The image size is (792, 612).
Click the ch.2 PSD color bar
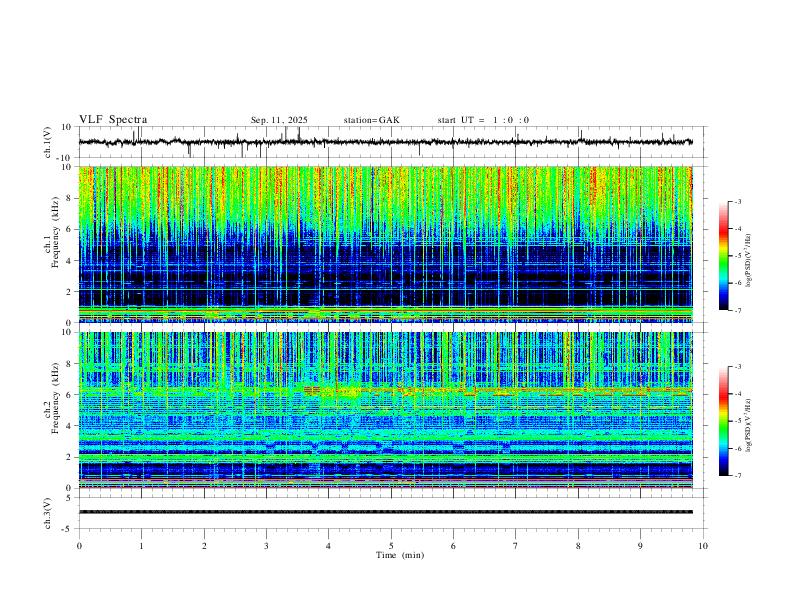(724, 421)
